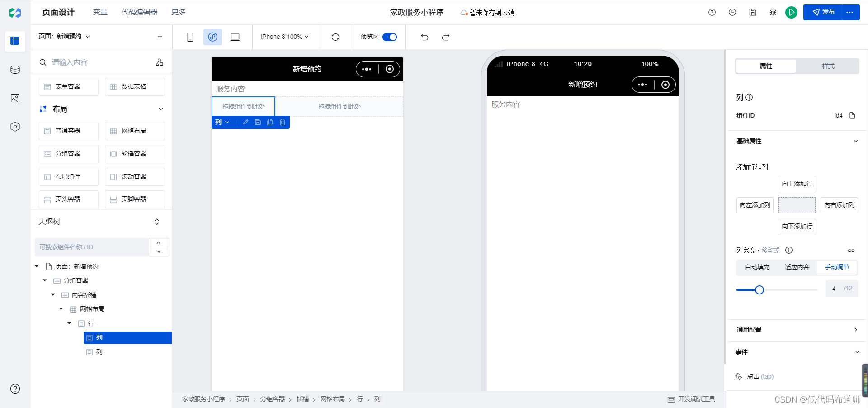868x408 pixels.
Task: Select 适应内容 column width mode
Action: click(x=797, y=267)
